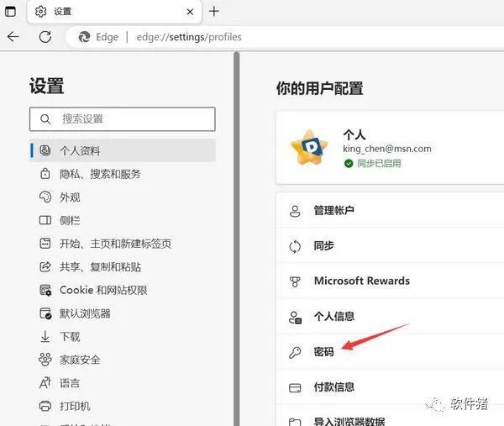
Task: Open 个人资料 in settings sidebar
Action: pyautogui.click(x=122, y=150)
